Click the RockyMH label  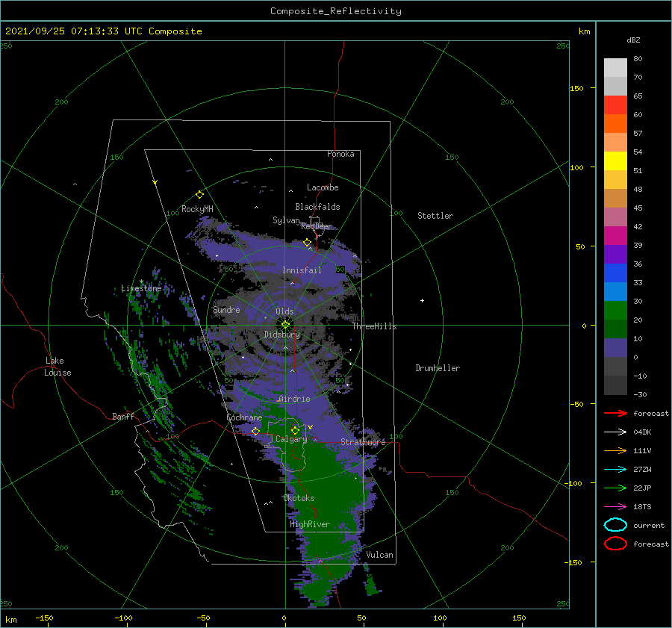point(197,209)
